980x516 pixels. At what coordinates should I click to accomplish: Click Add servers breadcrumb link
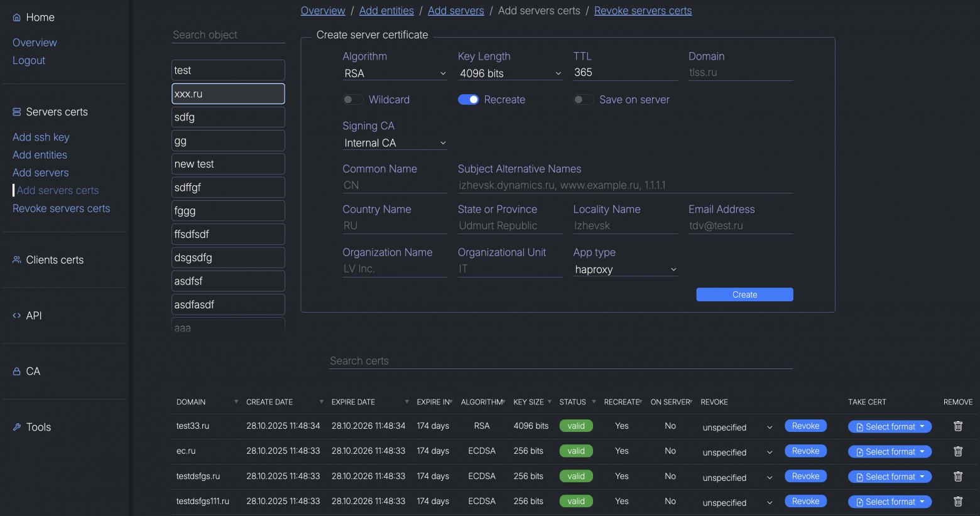(x=456, y=11)
